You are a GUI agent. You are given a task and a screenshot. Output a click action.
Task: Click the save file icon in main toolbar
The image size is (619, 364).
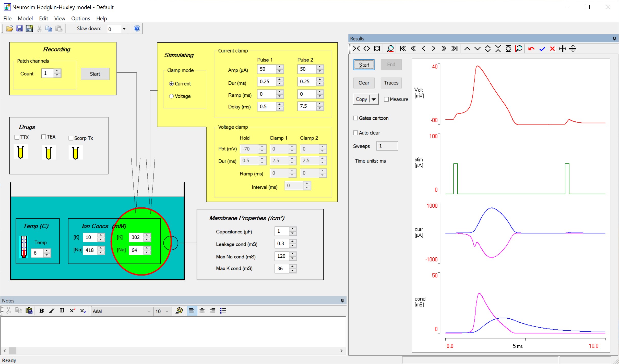click(19, 29)
